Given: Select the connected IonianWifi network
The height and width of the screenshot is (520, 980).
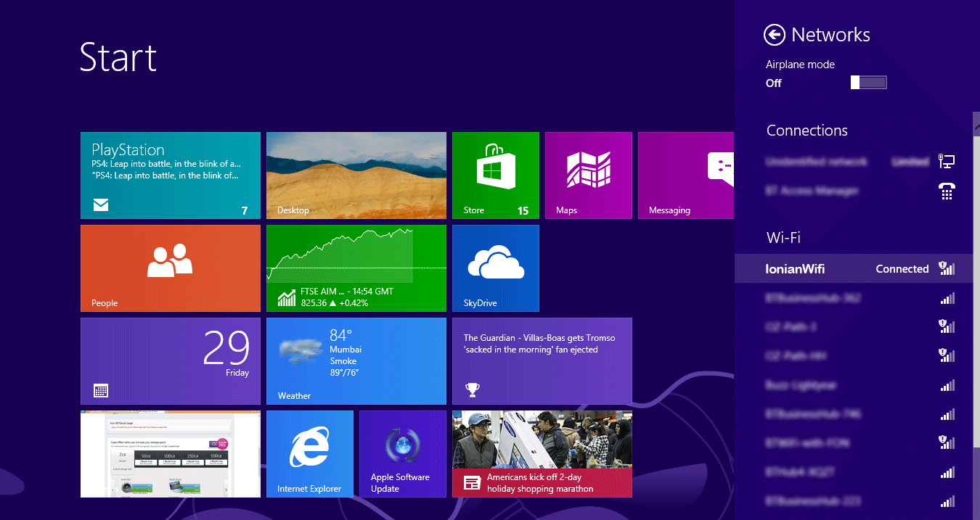Looking at the screenshot, I should pos(854,268).
